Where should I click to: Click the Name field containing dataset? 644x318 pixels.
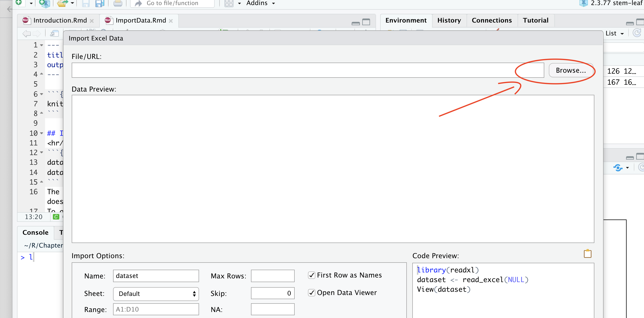click(x=156, y=276)
